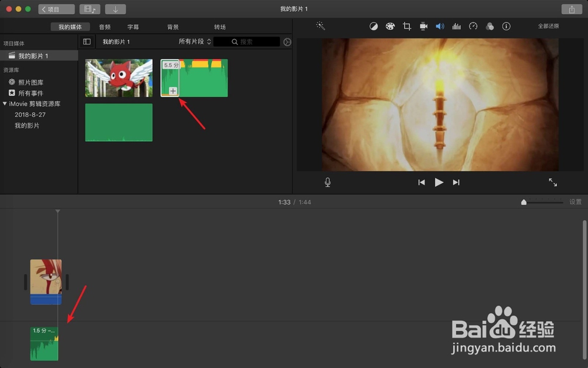Select the 5.5 分 audio clip in browser
Viewport: 588px width, 368px height.
tap(194, 78)
